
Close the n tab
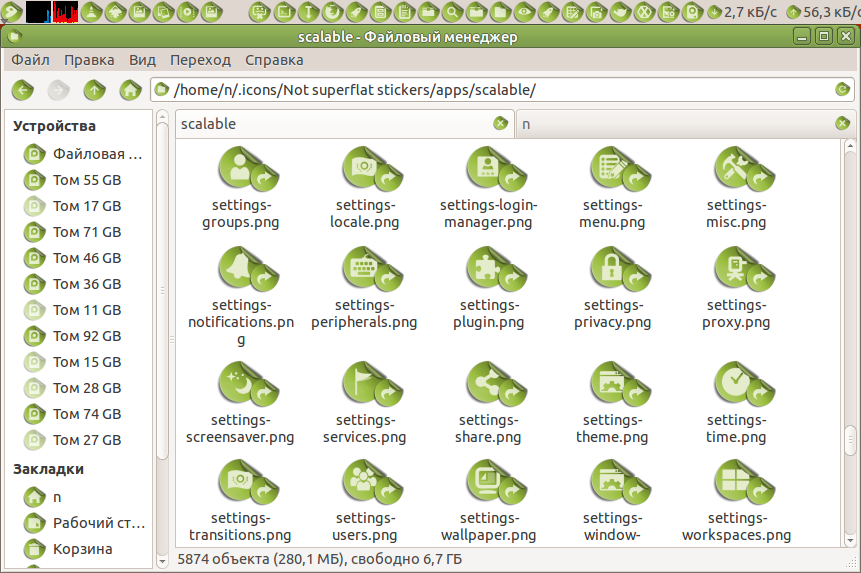coord(842,123)
